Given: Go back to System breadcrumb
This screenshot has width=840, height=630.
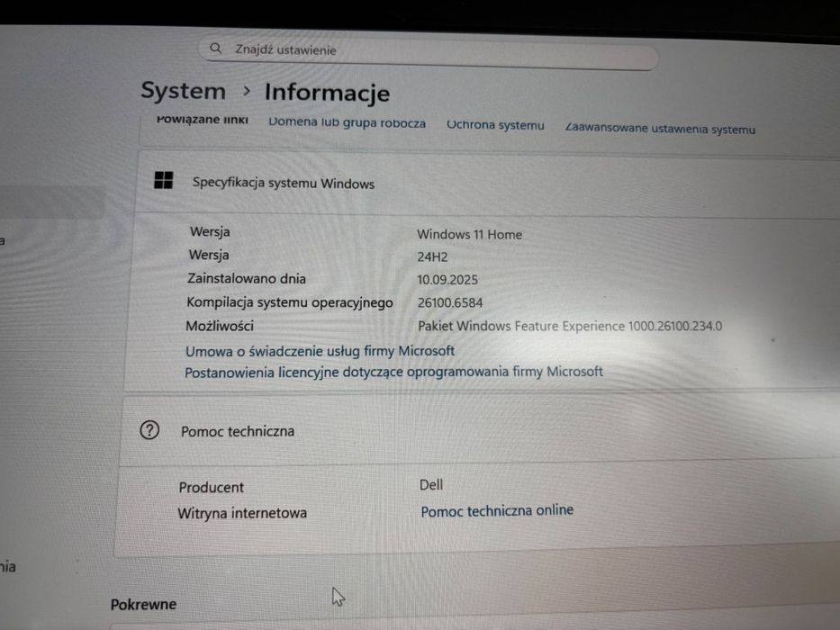Looking at the screenshot, I should pos(183,91).
